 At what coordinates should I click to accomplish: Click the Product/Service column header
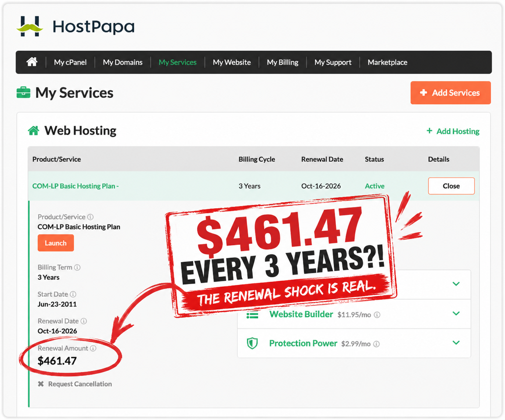click(57, 159)
